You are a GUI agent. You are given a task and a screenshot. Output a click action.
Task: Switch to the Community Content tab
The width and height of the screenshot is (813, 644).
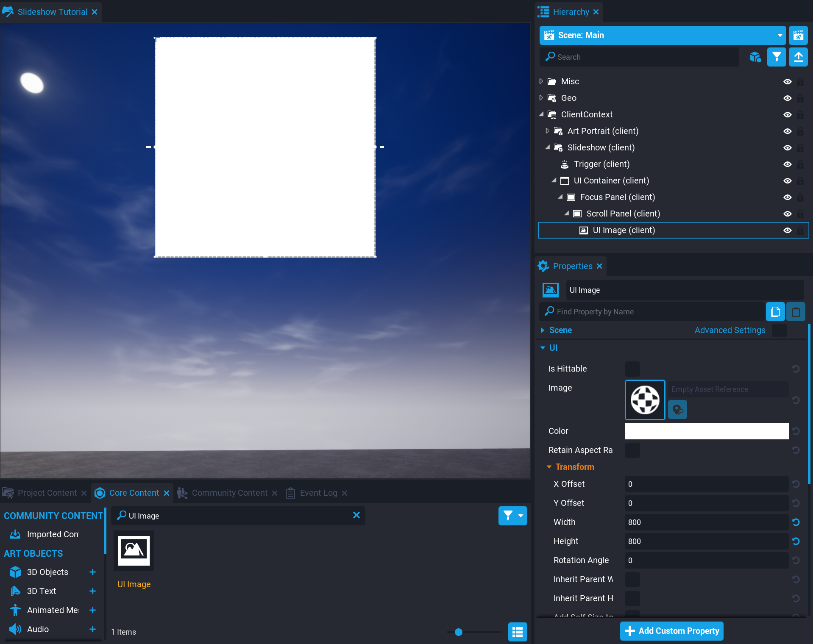coord(229,493)
